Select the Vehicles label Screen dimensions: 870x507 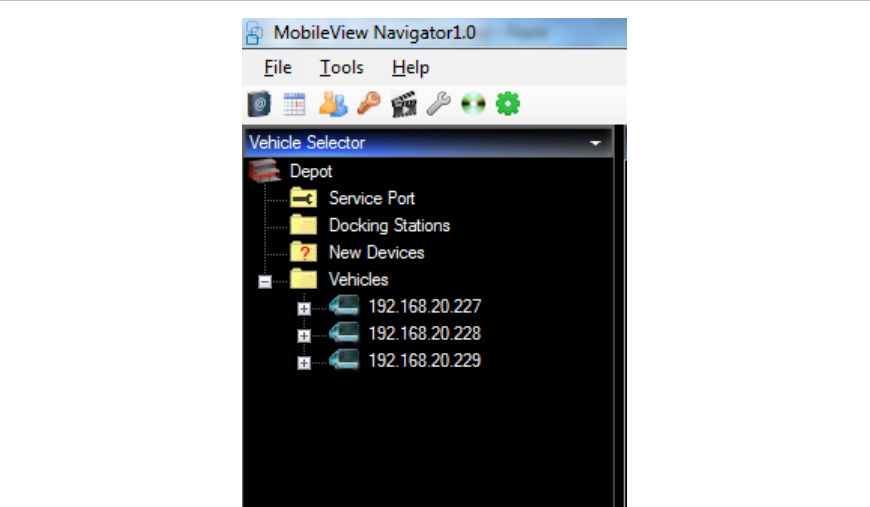click(x=358, y=279)
